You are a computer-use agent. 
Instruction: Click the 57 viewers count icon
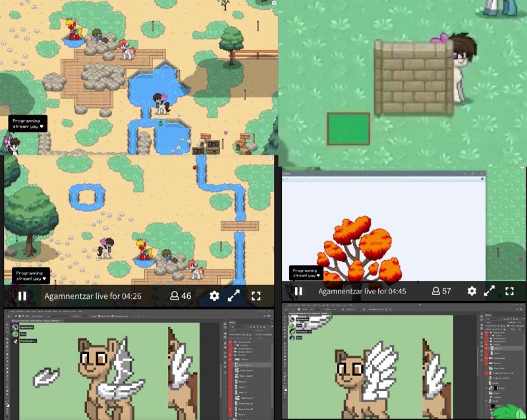tap(435, 291)
